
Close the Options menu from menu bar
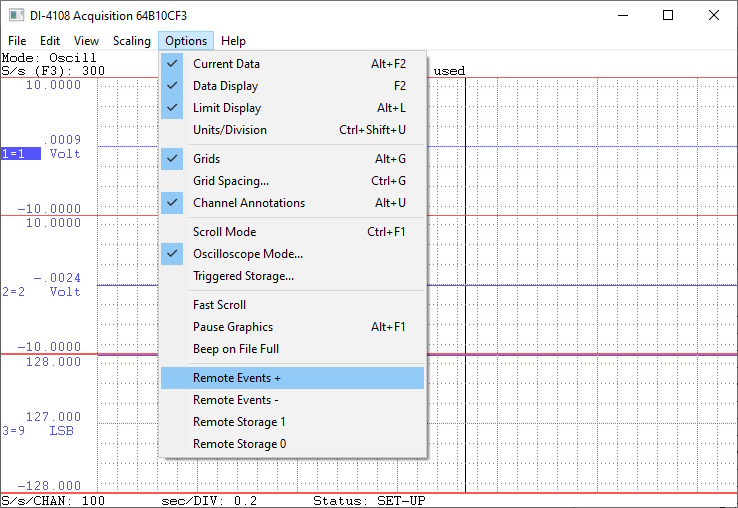click(186, 41)
